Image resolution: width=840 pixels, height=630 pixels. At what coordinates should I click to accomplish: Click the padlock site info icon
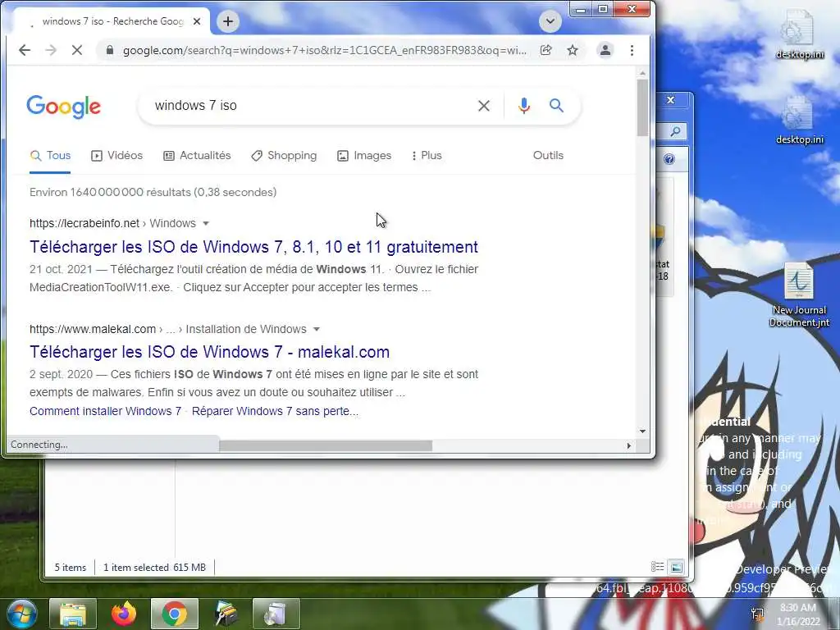pos(110,50)
